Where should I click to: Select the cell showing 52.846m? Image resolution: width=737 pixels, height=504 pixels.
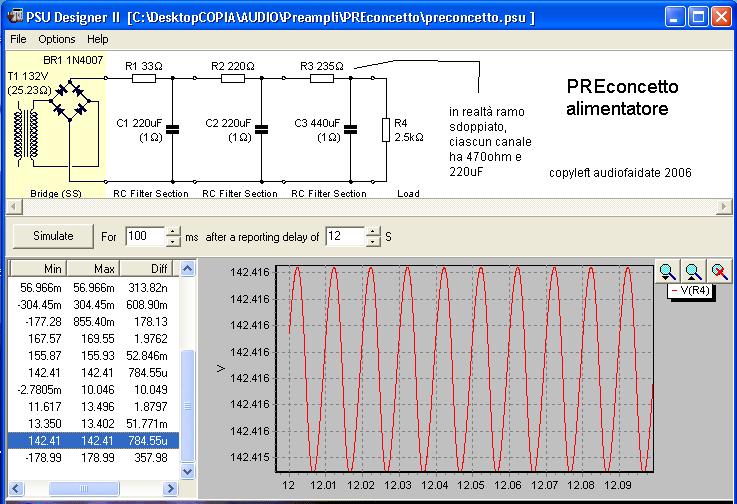click(146, 355)
